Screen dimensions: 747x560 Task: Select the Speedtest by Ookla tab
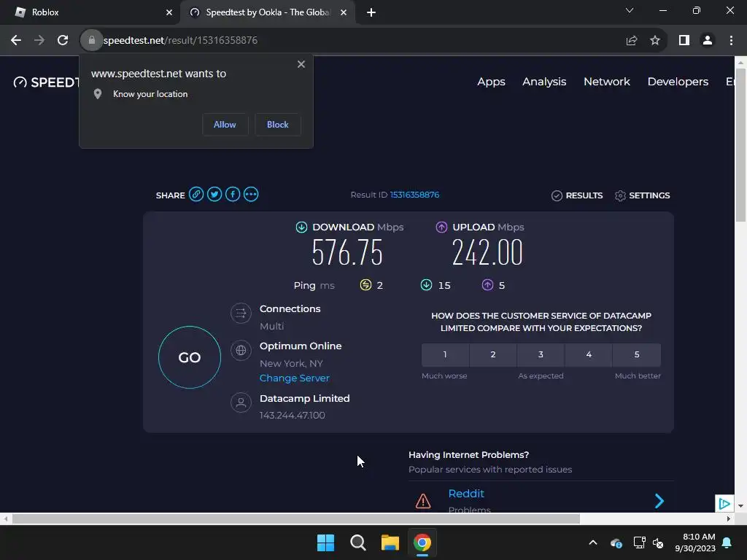(267, 12)
